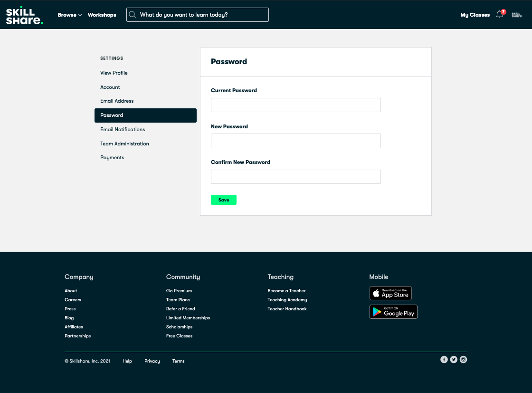Click the New Password input field
The image size is (532, 393).
(295, 141)
